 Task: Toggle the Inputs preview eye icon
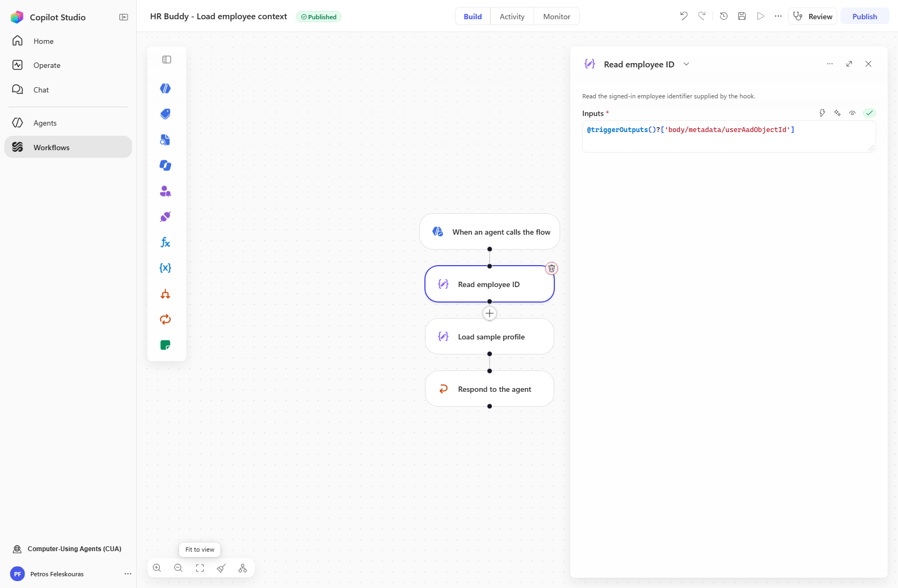pyautogui.click(x=853, y=113)
